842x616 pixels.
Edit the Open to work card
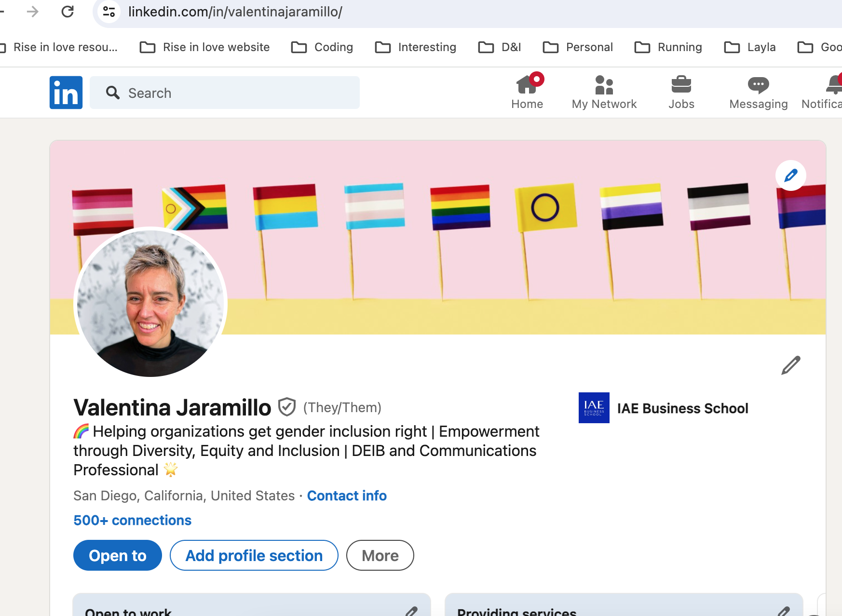click(x=411, y=611)
